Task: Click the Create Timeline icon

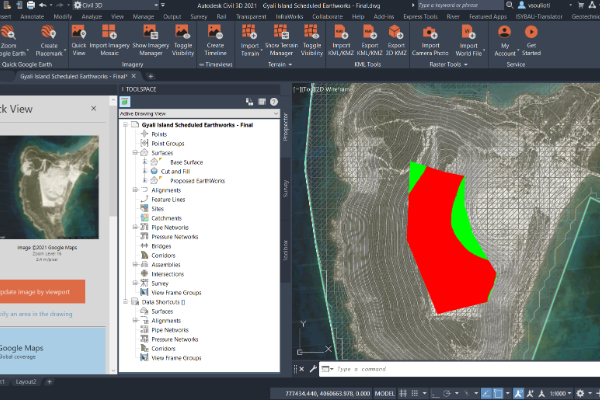Action: point(216,33)
